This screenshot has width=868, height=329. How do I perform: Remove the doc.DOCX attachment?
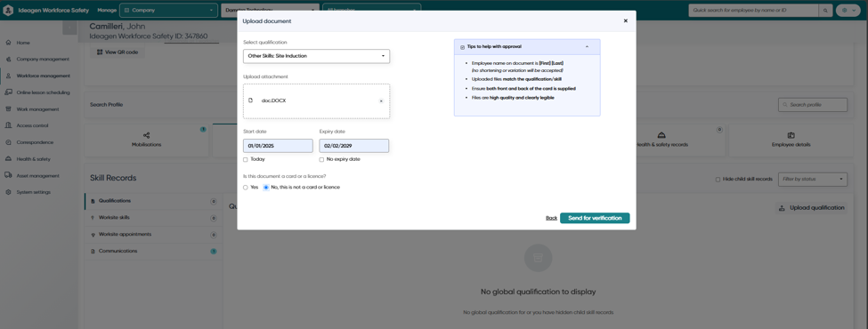tap(381, 101)
